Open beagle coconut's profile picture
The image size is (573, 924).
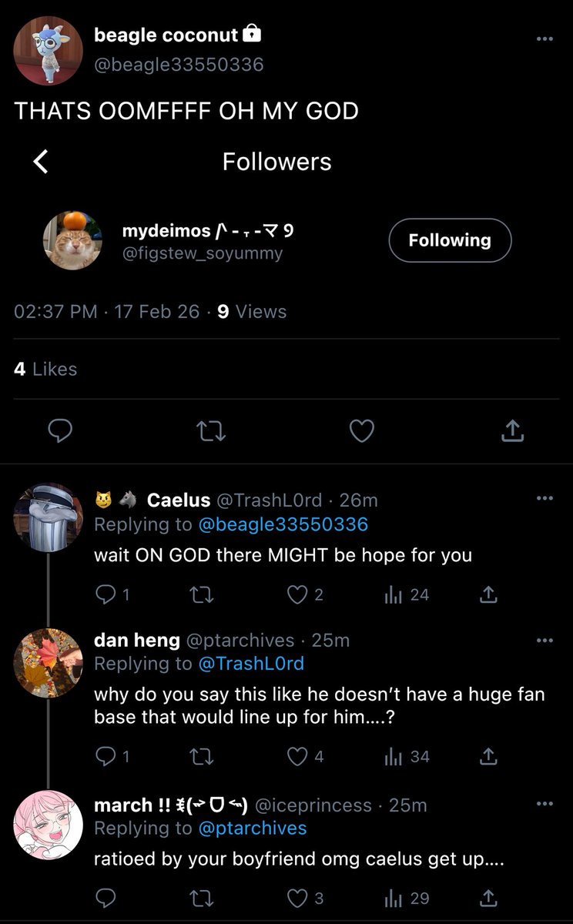point(49,49)
